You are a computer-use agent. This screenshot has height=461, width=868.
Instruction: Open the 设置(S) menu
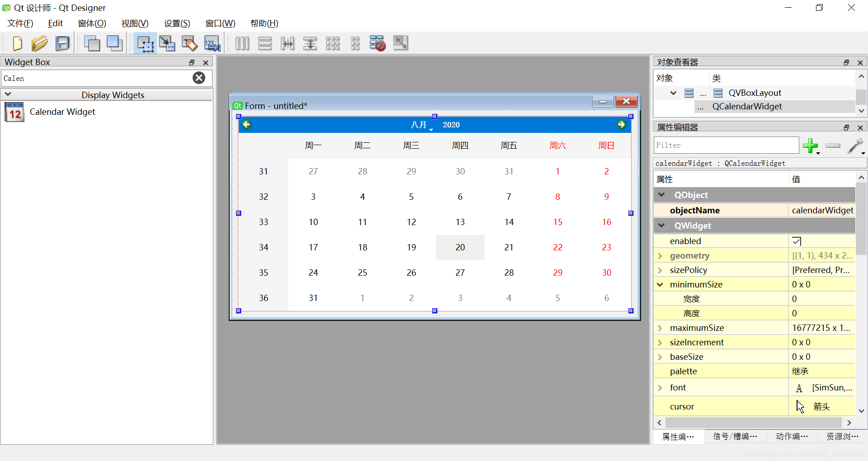pyautogui.click(x=177, y=23)
